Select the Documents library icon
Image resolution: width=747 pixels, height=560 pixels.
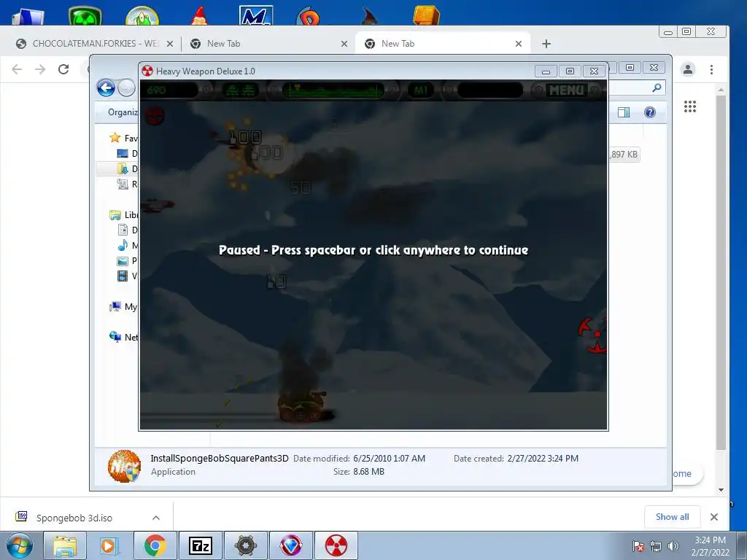(123, 230)
